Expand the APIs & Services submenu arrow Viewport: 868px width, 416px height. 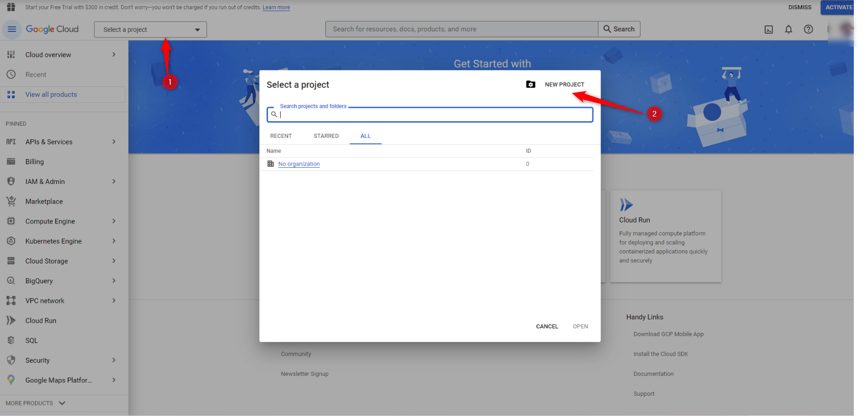point(114,142)
